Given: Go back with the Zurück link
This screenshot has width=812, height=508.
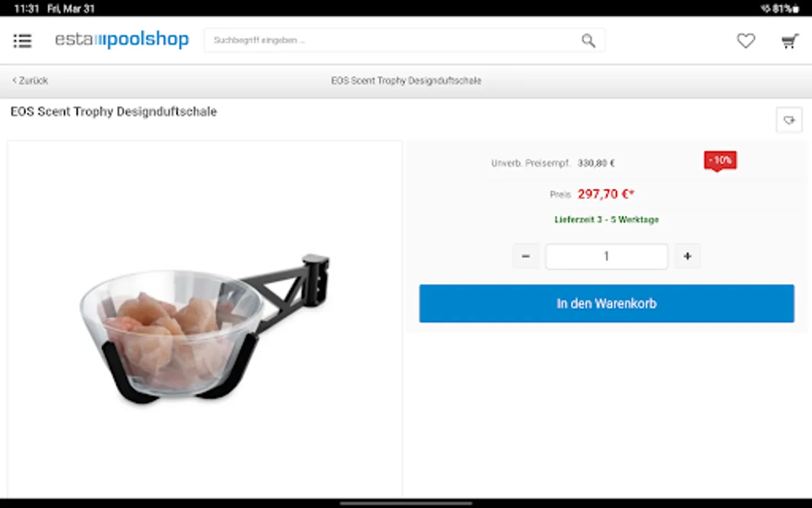Looking at the screenshot, I should pyautogui.click(x=30, y=81).
